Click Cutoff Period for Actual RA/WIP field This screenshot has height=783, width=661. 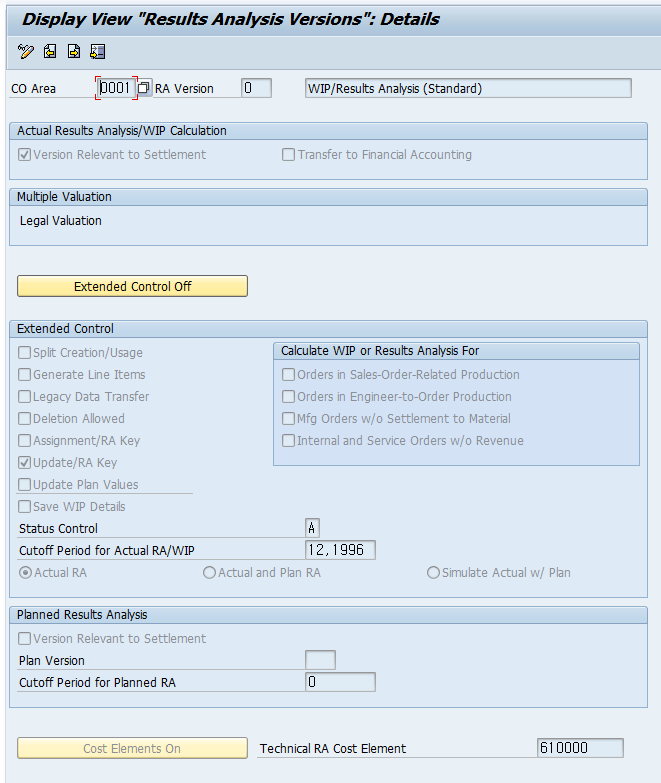tap(340, 550)
